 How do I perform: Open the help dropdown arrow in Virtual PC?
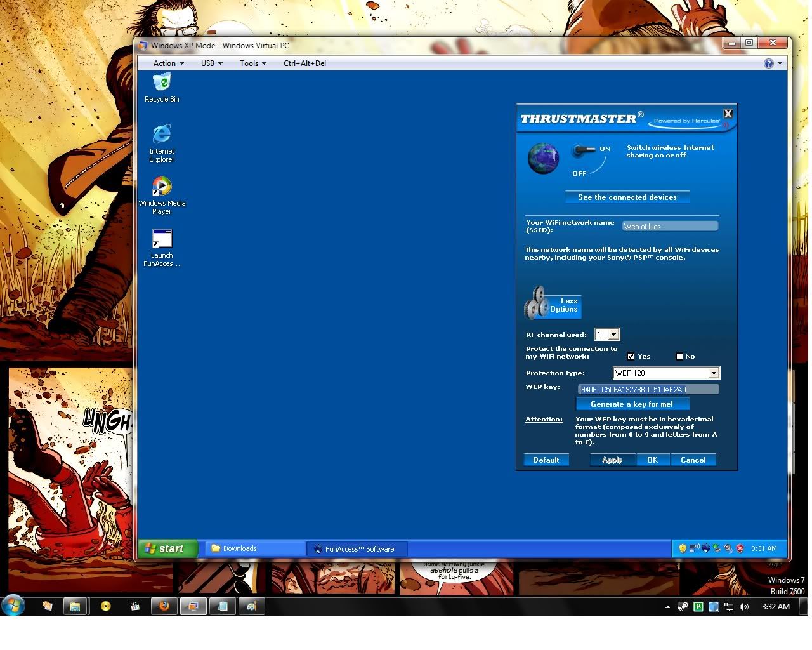(x=780, y=63)
